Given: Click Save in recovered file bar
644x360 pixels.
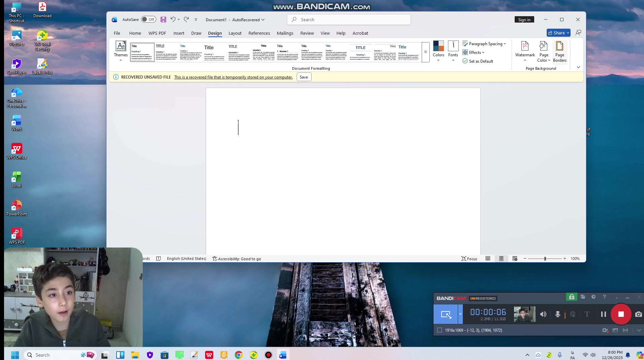Looking at the screenshot, I should 304,77.
